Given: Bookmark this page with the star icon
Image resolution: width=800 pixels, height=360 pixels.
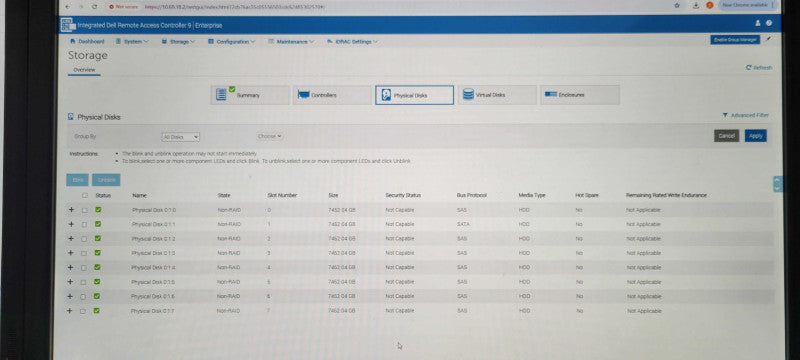Looking at the screenshot, I should click(677, 5).
